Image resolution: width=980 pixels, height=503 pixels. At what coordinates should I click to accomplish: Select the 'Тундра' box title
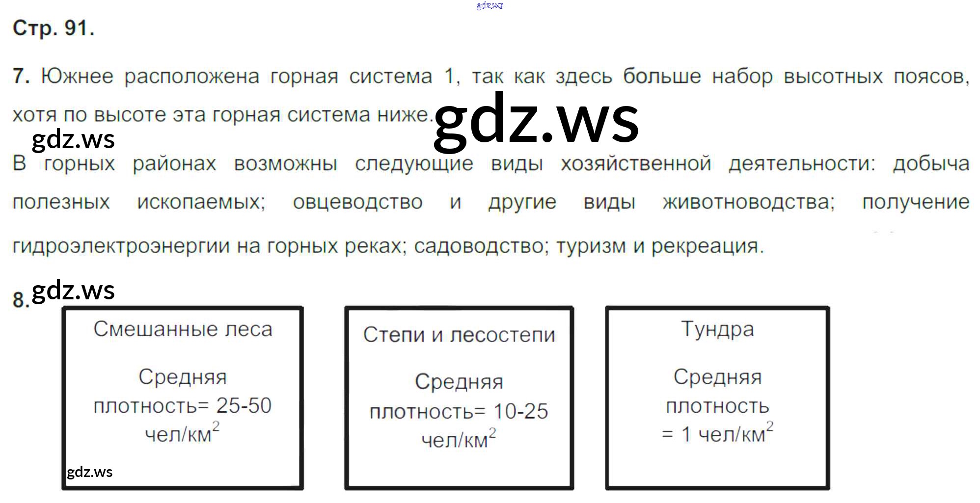tap(717, 329)
